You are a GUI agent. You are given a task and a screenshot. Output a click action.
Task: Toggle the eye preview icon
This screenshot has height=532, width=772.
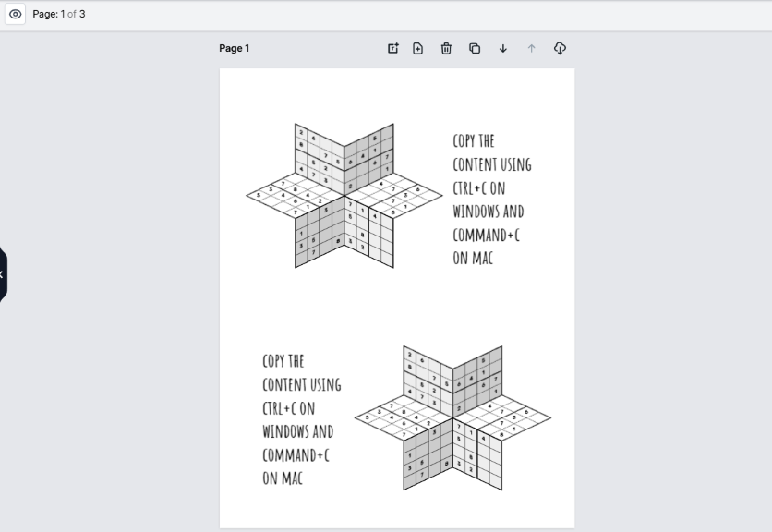coord(16,15)
